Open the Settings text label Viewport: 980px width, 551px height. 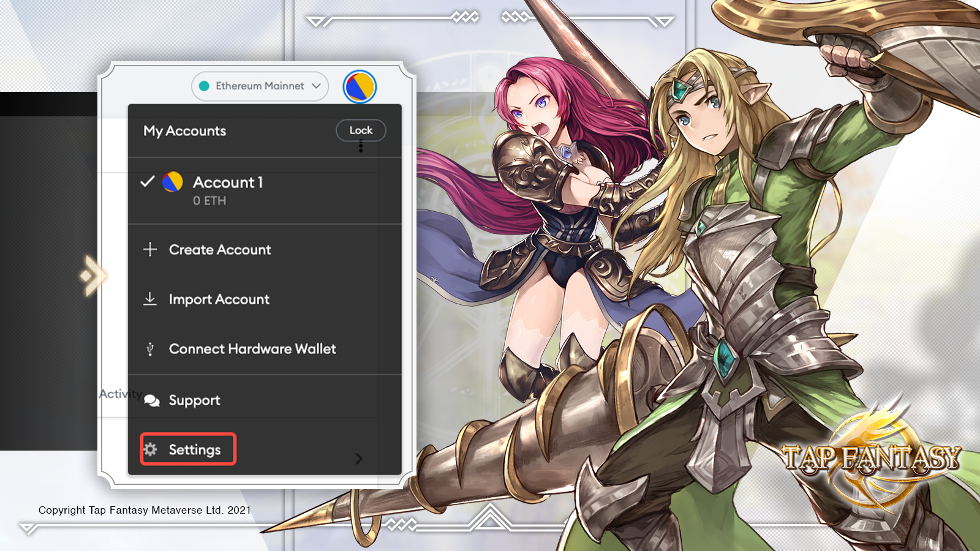click(x=195, y=450)
